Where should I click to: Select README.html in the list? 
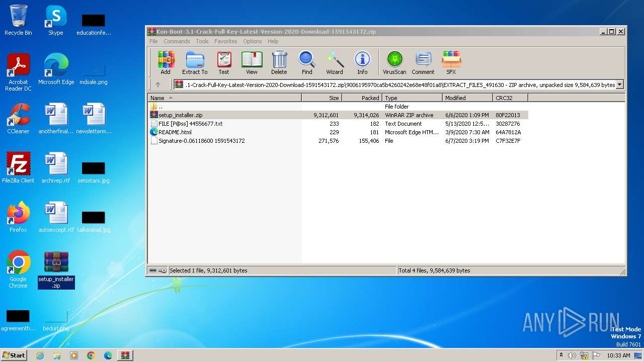click(x=338, y=132)
